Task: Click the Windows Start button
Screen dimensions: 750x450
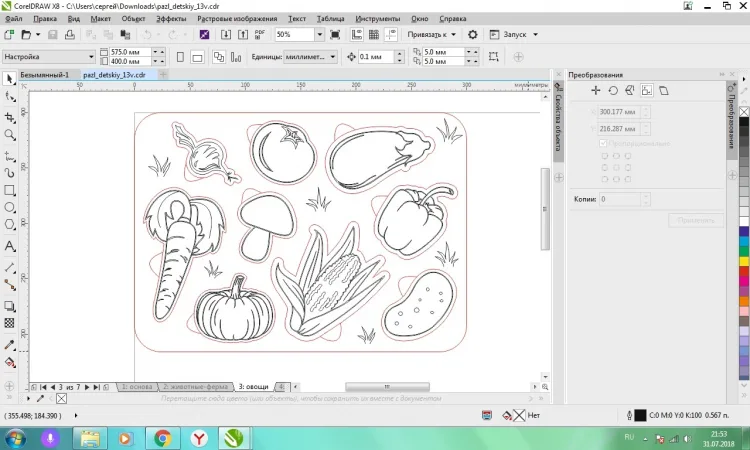Action: click(x=14, y=438)
